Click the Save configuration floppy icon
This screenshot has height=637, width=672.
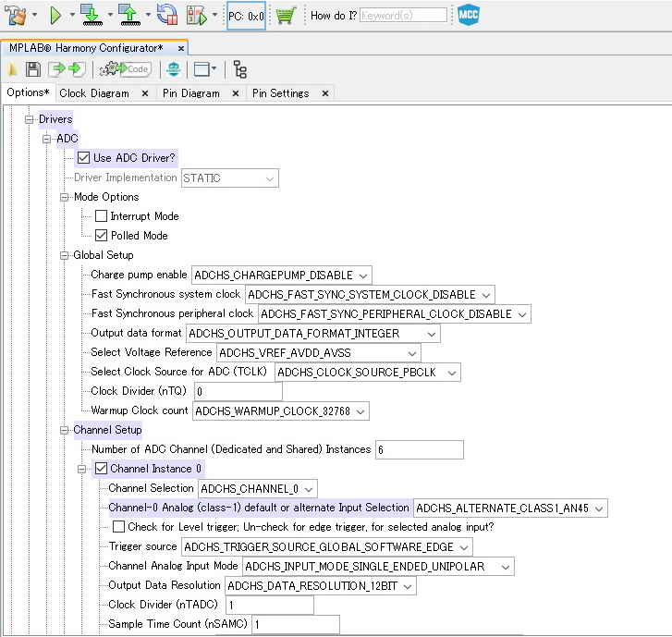pos(32,69)
